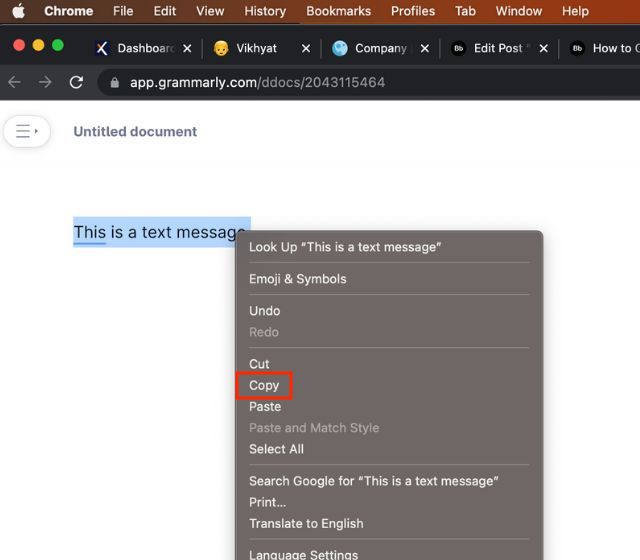Open Grammarly sidebar menu icon

click(x=27, y=131)
